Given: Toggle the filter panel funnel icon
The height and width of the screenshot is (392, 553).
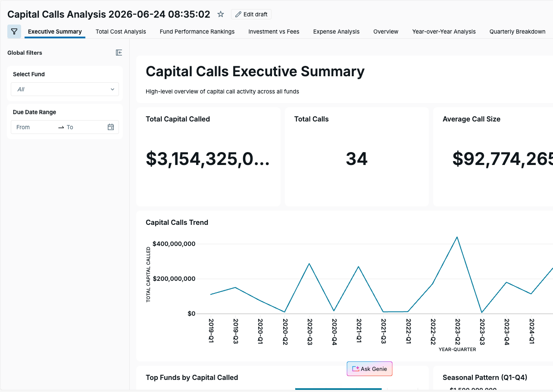Looking at the screenshot, I should [x=14, y=31].
